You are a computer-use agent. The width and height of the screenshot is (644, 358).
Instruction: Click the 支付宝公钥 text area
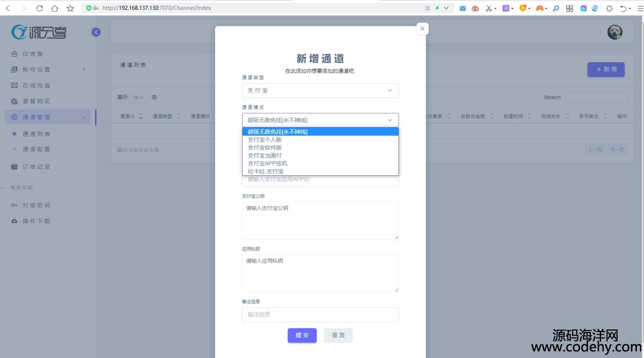tap(320, 221)
